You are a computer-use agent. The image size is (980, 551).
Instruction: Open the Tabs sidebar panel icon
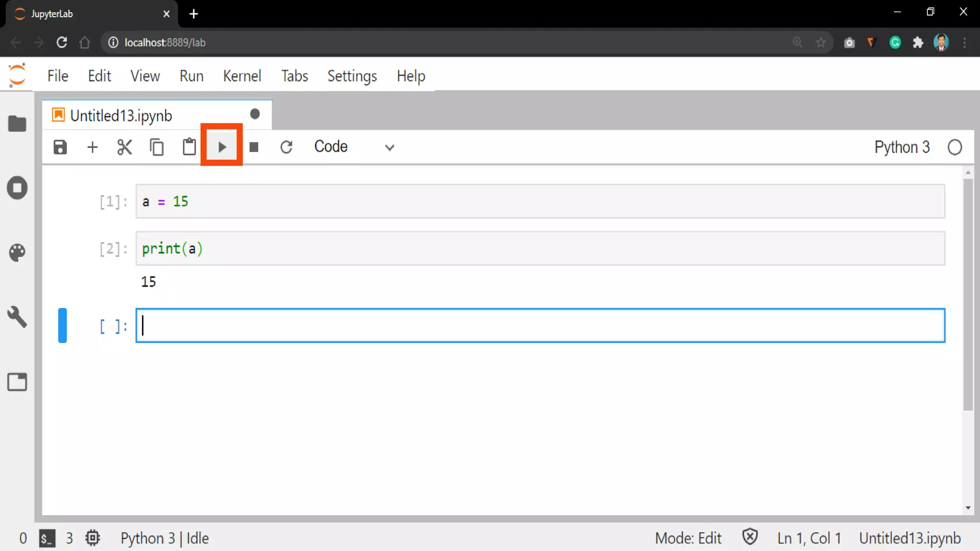click(17, 382)
